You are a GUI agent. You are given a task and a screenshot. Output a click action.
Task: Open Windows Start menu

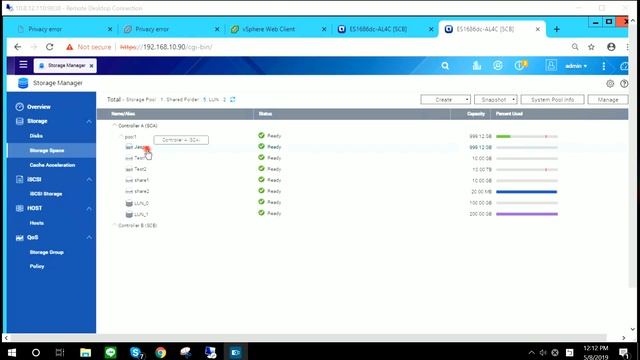point(11,352)
